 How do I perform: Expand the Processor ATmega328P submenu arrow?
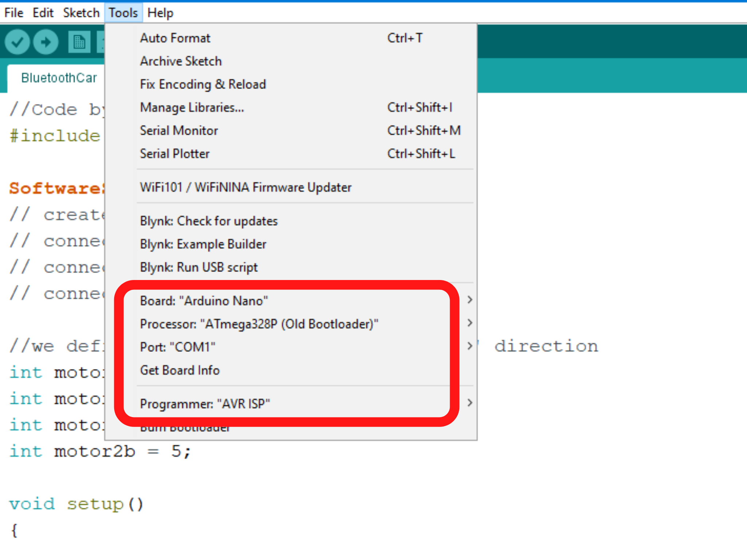pyautogui.click(x=470, y=323)
